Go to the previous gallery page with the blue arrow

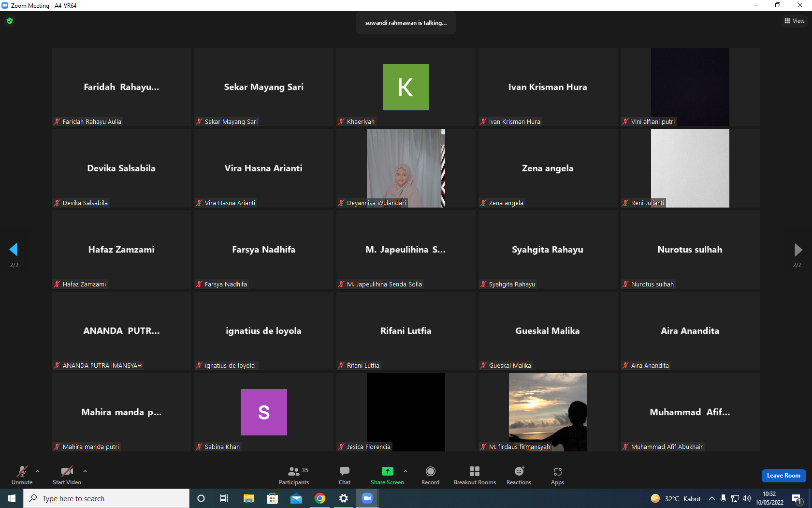coord(14,250)
